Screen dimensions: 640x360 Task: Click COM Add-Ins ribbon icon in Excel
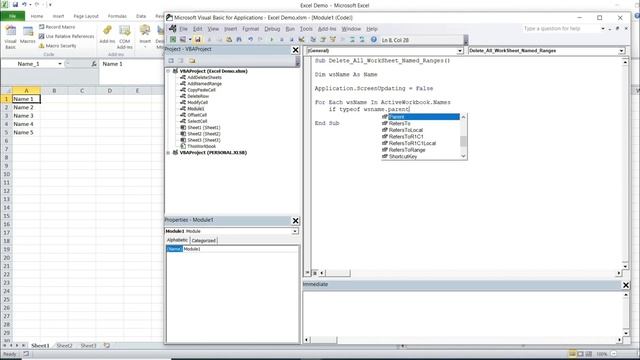point(124,37)
